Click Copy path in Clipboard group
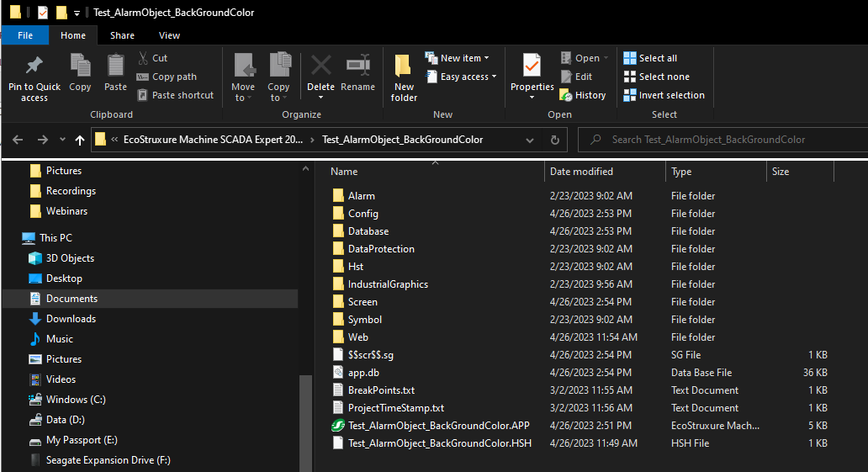This screenshot has width=868, height=472. point(167,77)
